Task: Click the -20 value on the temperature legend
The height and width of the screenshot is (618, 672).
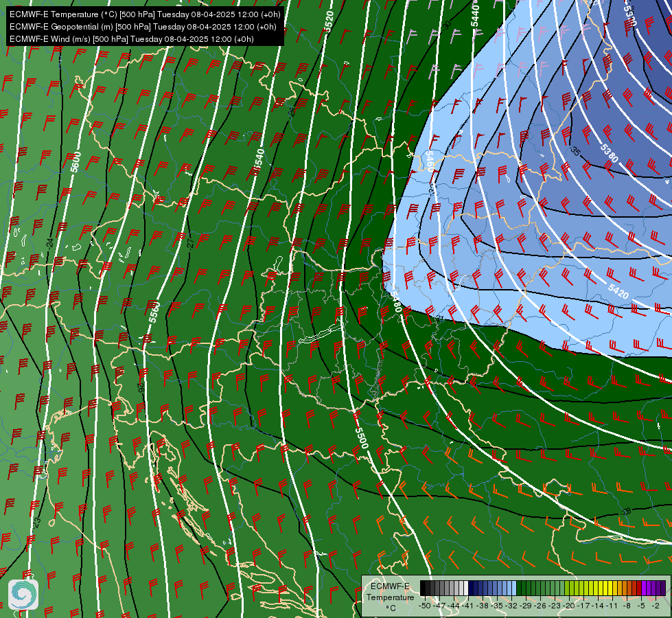Action: pyautogui.click(x=569, y=606)
